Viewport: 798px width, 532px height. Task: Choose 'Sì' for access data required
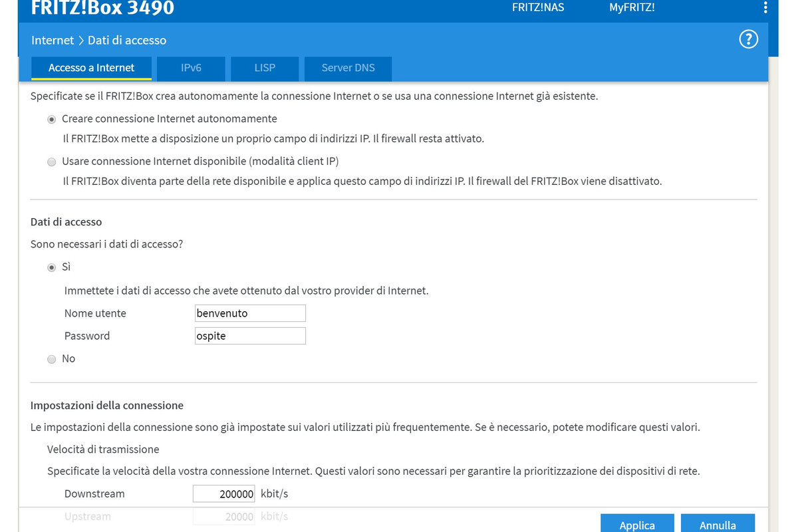coord(51,267)
